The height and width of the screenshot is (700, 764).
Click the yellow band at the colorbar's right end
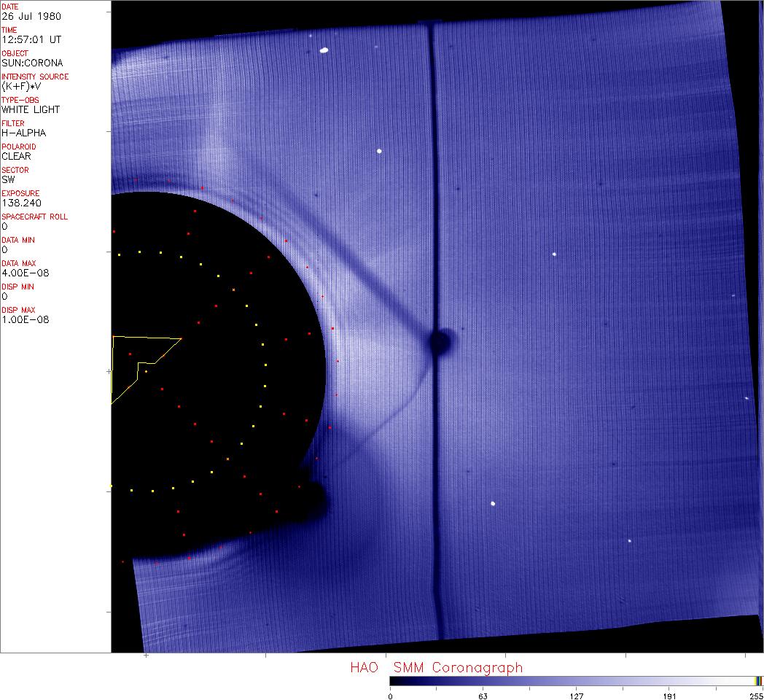coord(758,681)
